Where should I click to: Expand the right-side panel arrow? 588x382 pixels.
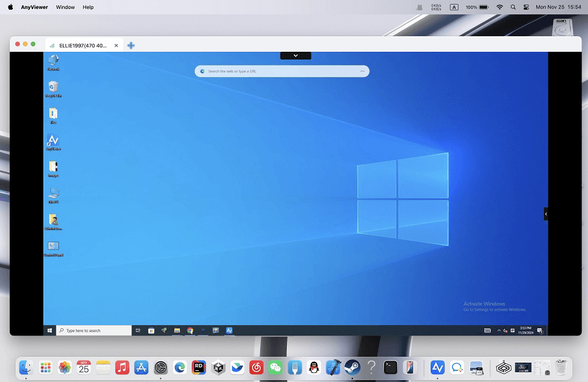point(546,214)
